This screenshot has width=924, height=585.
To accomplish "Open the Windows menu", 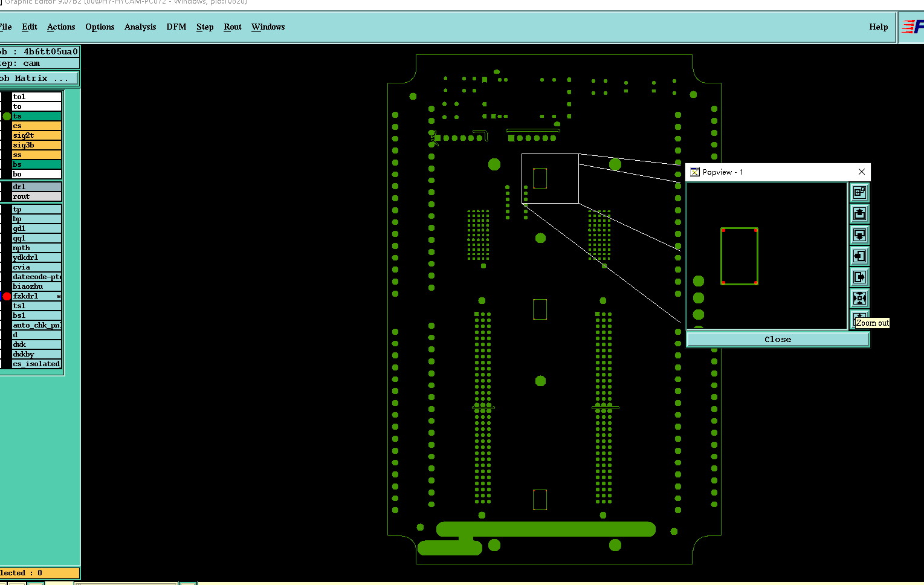I will (x=268, y=27).
